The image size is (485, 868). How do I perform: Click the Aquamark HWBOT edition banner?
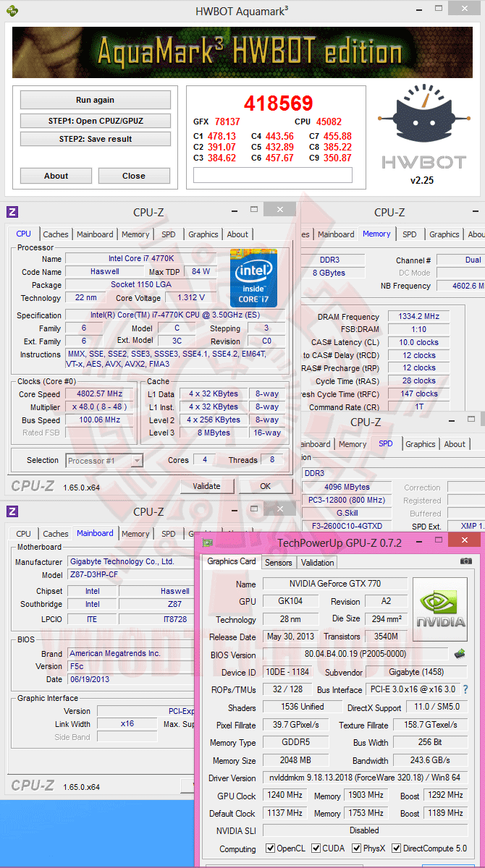242,53
